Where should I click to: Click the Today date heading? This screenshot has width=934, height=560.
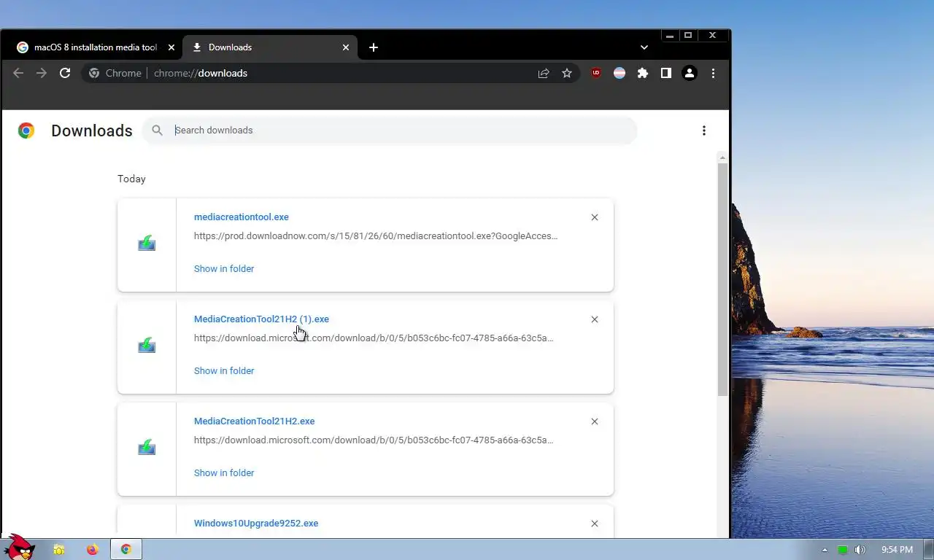coord(131,179)
